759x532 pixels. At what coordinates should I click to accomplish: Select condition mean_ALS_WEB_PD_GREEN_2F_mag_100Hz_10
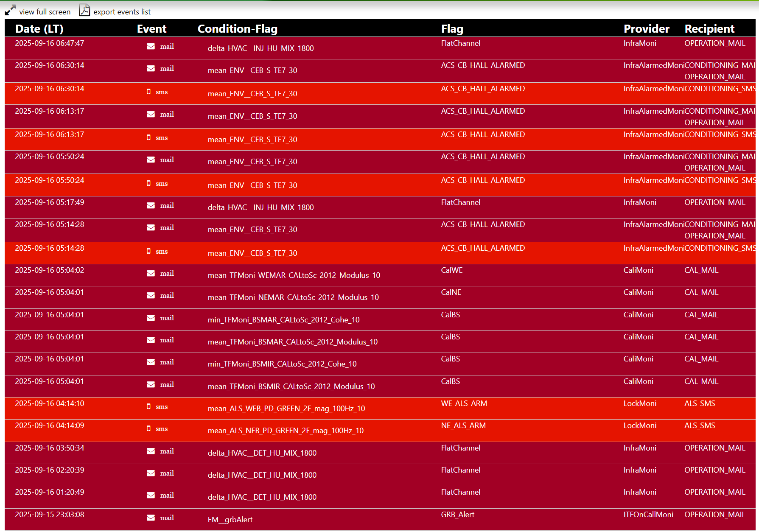click(x=286, y=409)
